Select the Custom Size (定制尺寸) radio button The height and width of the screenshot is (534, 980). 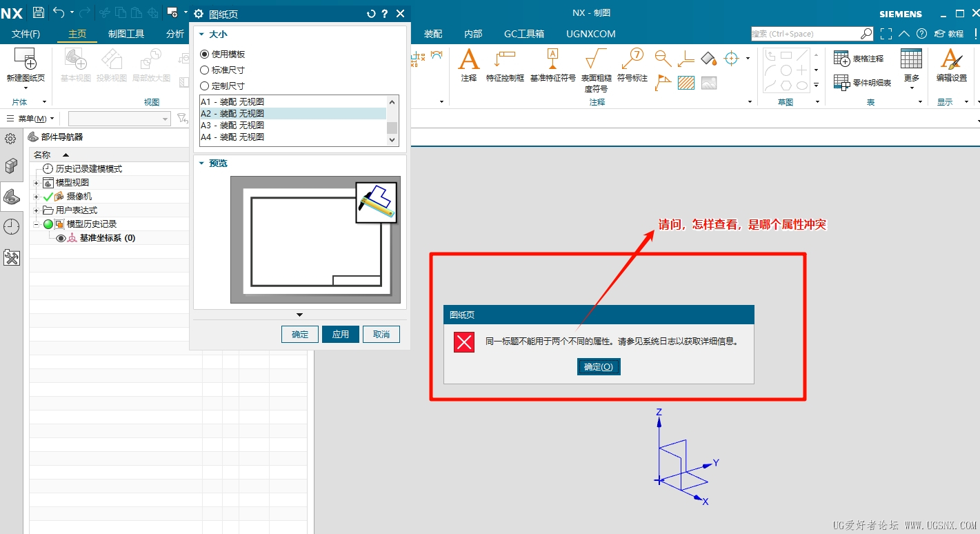click(x=204, y=86)
